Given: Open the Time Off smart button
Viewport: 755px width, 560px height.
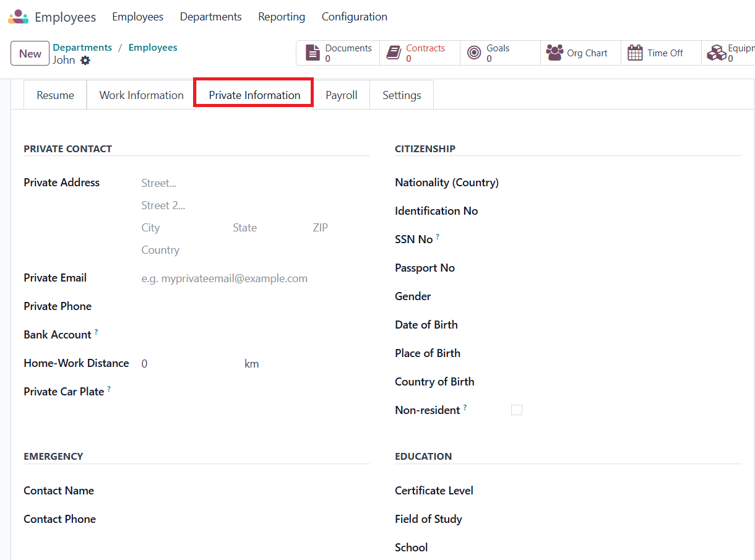Looking at the screenshot, I should click(x=661, y=53).
